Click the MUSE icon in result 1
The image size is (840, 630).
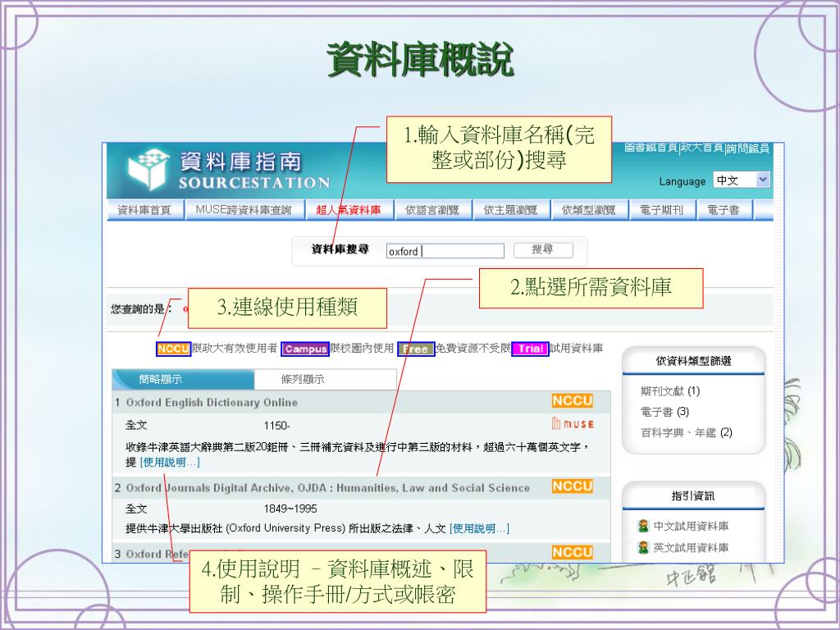click(573, 424)
